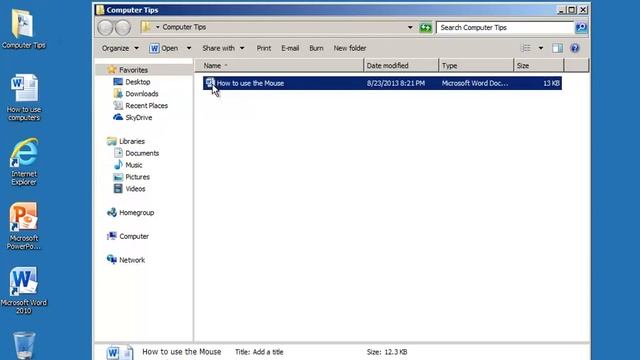This screenshot has height=360, width=640.
Task: Click the Desktop icon in Favorites
Action: 118,82
